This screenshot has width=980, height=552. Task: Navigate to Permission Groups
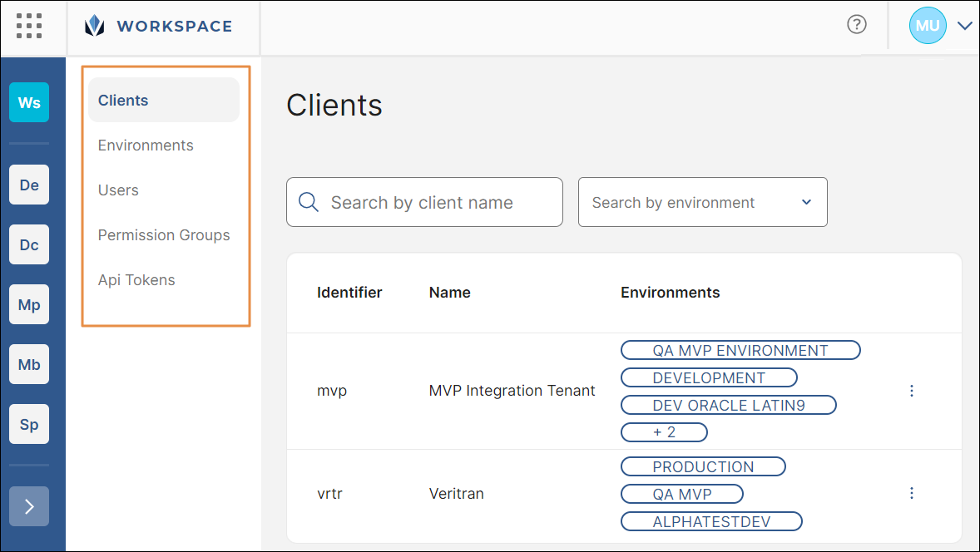tap(164, 235)
